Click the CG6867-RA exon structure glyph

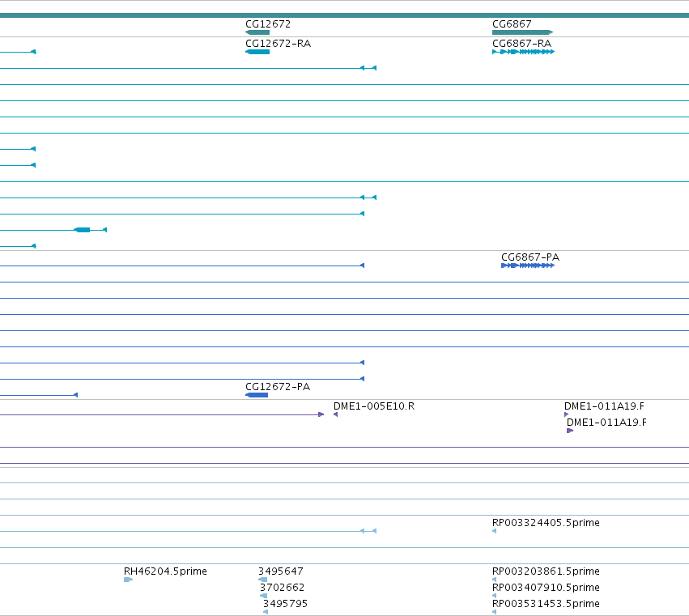(x=523, y=52)
